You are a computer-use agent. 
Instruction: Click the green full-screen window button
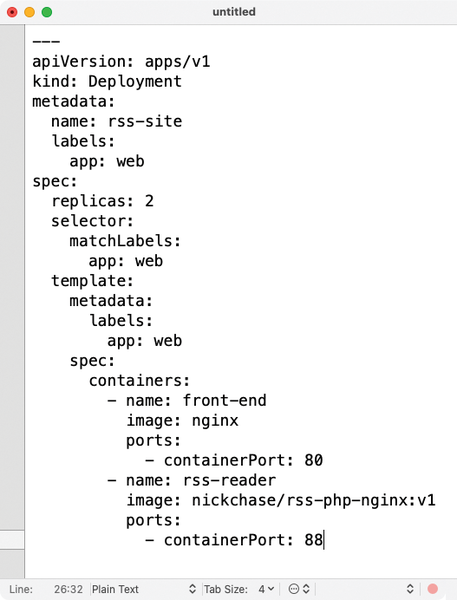pyautogui.click(x=47, y=12)
